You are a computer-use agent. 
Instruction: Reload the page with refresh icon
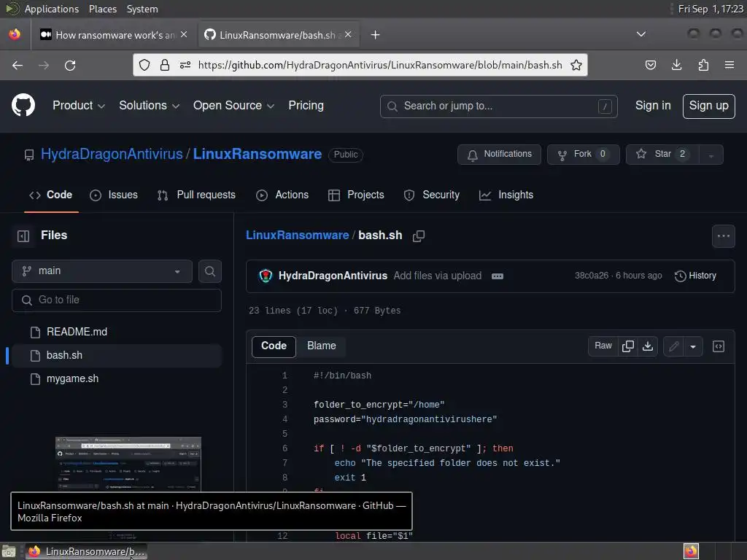(70, 65)
